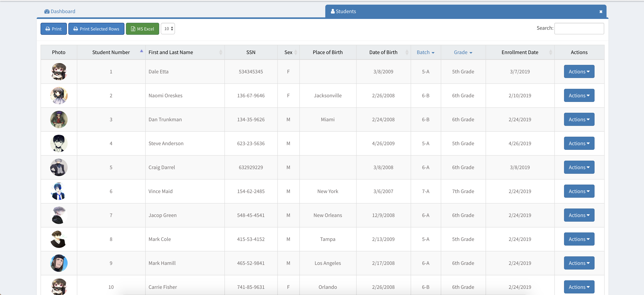Click Naomi Oreskes' photo thumbnail

click(59, 95)
